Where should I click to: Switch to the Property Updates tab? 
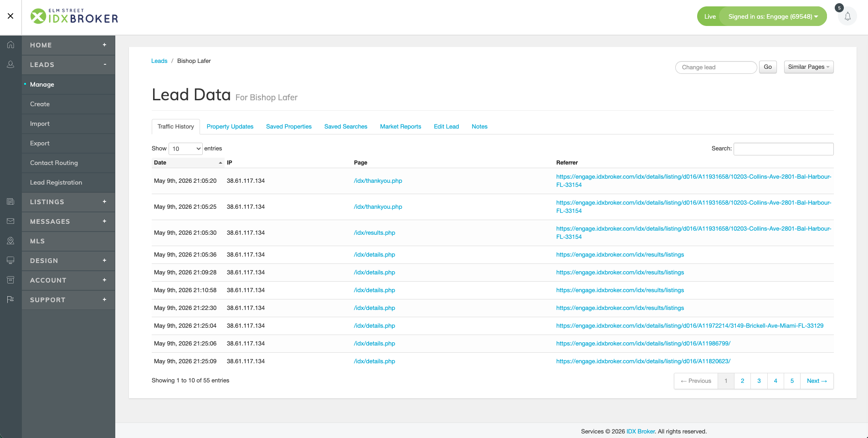pyautogui.click(x=230, y=127)
